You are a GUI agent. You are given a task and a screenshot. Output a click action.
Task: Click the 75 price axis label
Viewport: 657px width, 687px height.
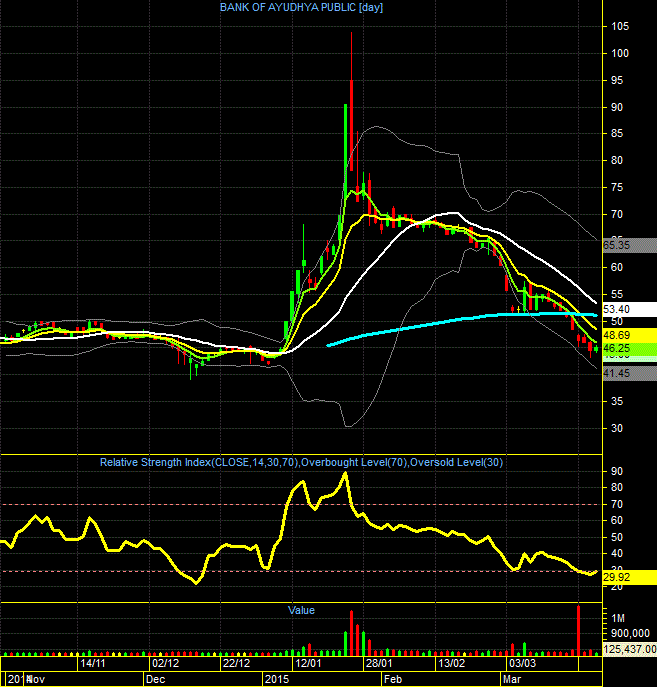tap(617, 188)
